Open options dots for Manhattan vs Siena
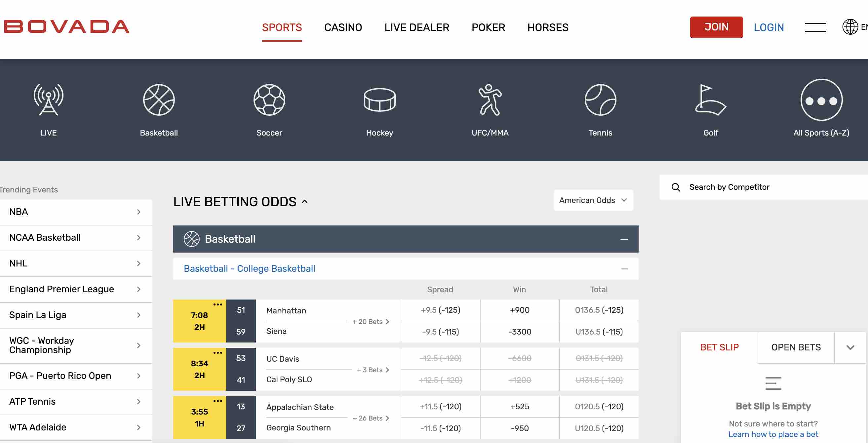Viewport: 868px width, 443px height. (x=218, y=304)
